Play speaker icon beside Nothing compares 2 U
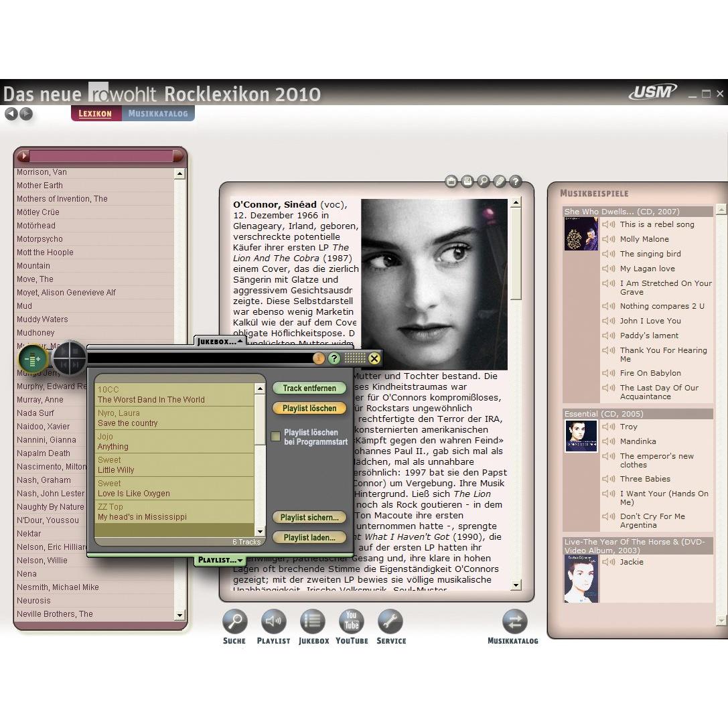 click(x=609, y=306)
